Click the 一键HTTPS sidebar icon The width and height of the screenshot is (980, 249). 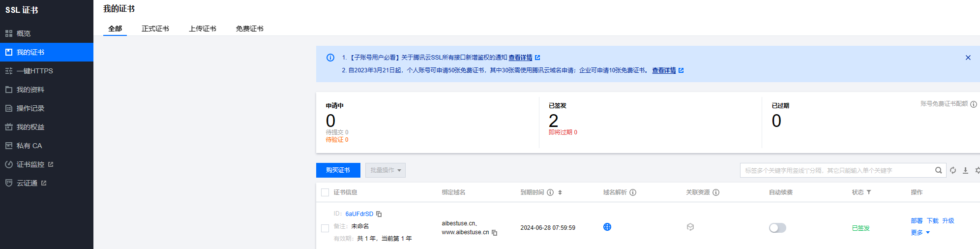pyautogui.click(x=9, y=71)
